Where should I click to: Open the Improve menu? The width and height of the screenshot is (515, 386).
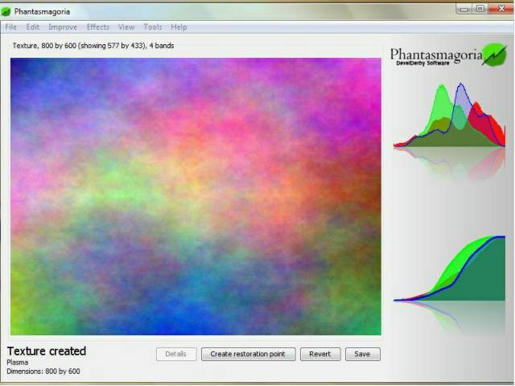[x=63, y=27]
